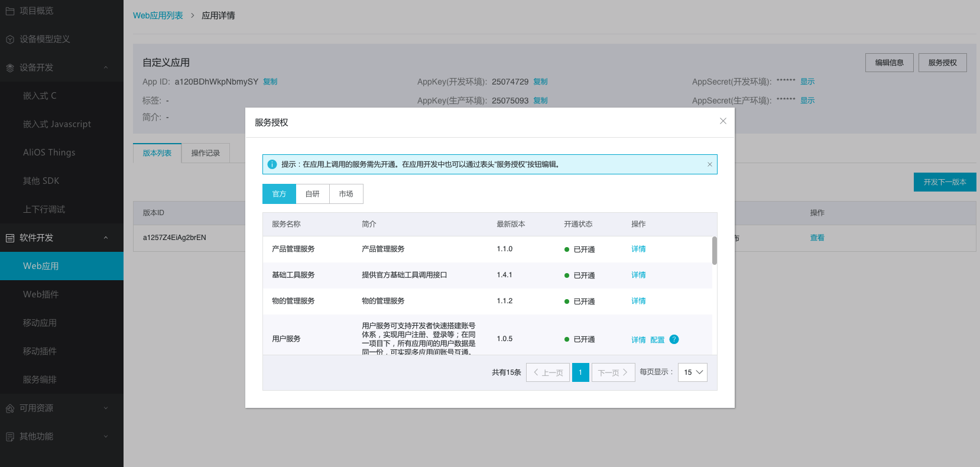Click 其他功能 icon in sidebar
Screen dimensions: 980x467
(10, 436)
